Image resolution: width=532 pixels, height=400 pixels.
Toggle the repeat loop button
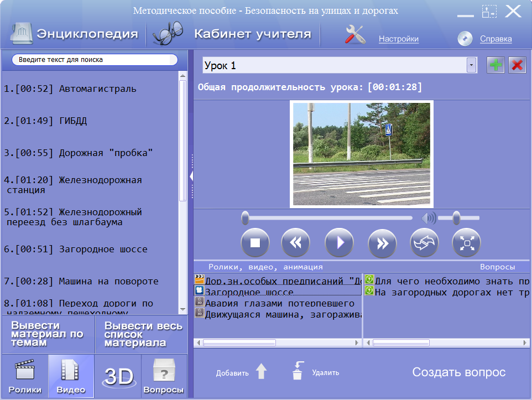424,243
